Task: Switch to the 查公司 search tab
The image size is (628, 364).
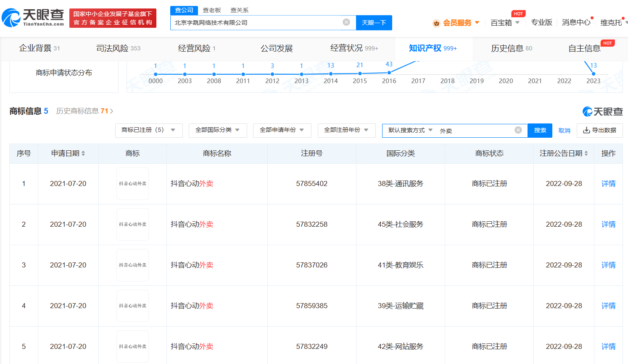Action: tap(184, 10)
